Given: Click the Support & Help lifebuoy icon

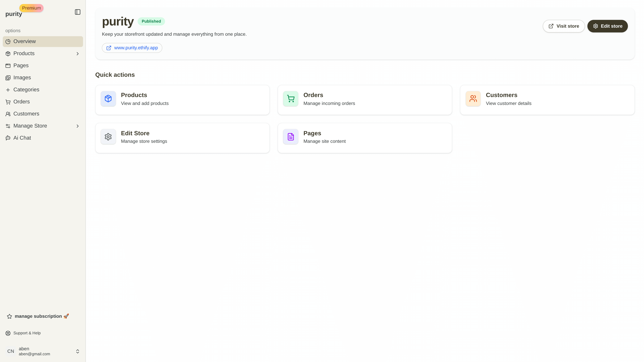Looking at the screenshot, I should [8, 333].
